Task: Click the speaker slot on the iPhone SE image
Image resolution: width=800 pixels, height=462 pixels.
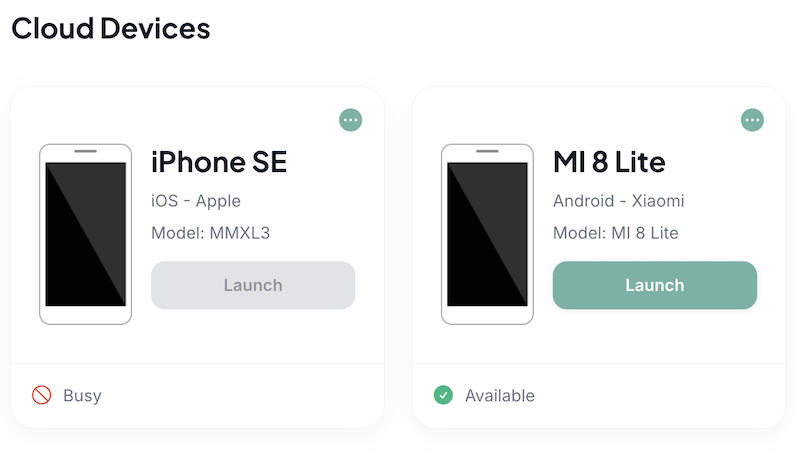Action: pos(86,151)
